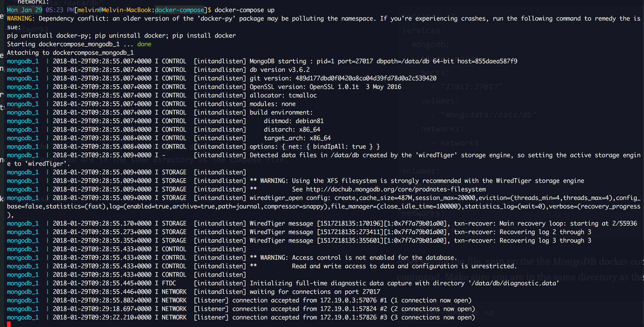Click timestamp '2018-01-29T09:29:18.697+0000'
This screenshot has width=644, height=327.
102,309
